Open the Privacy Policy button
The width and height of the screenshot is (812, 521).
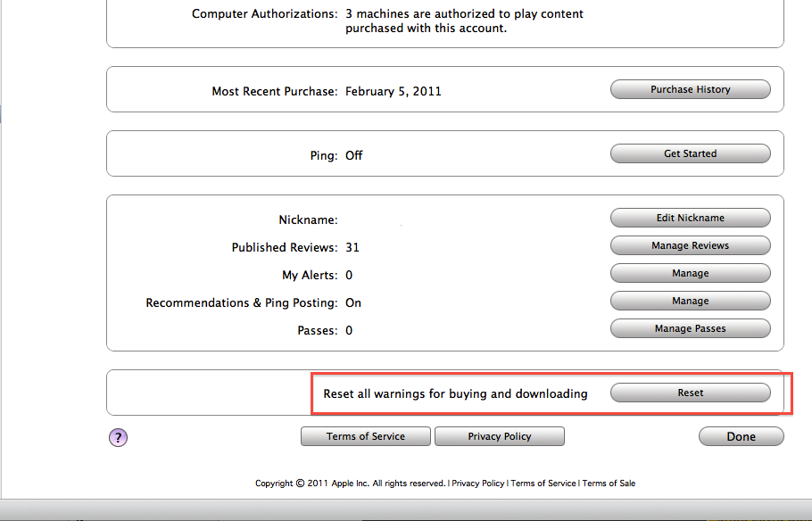pos(500,436)
